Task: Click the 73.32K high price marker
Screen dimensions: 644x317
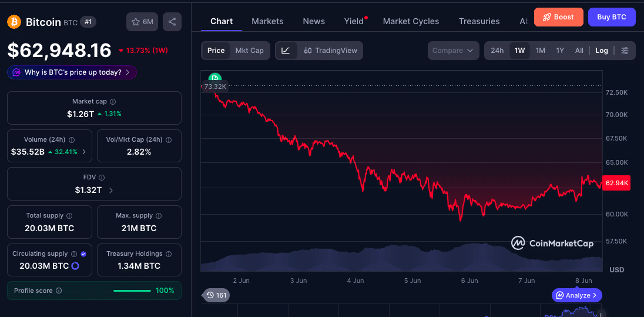Action: pos(215,86)
